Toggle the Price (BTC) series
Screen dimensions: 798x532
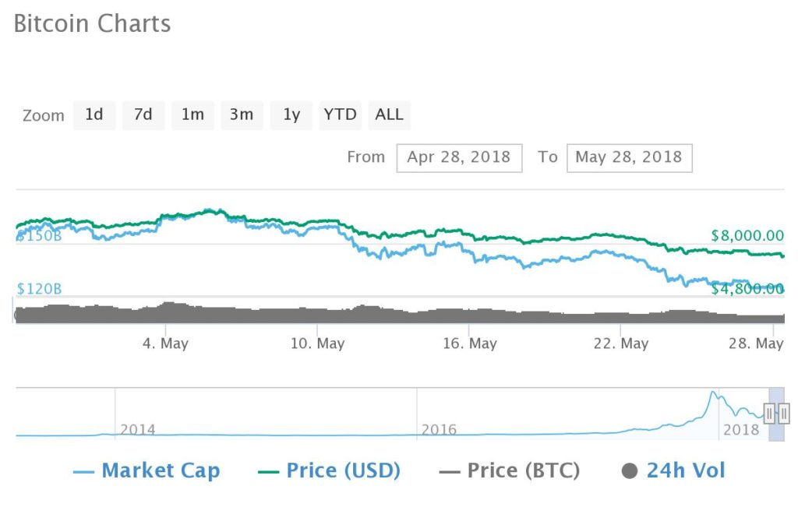tap(524, 470)
